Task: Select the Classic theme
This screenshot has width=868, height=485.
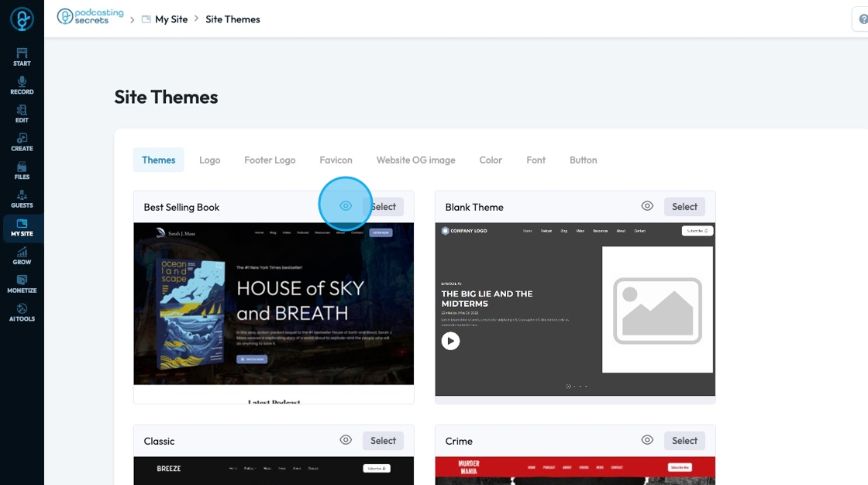Action: click(383, 441)
